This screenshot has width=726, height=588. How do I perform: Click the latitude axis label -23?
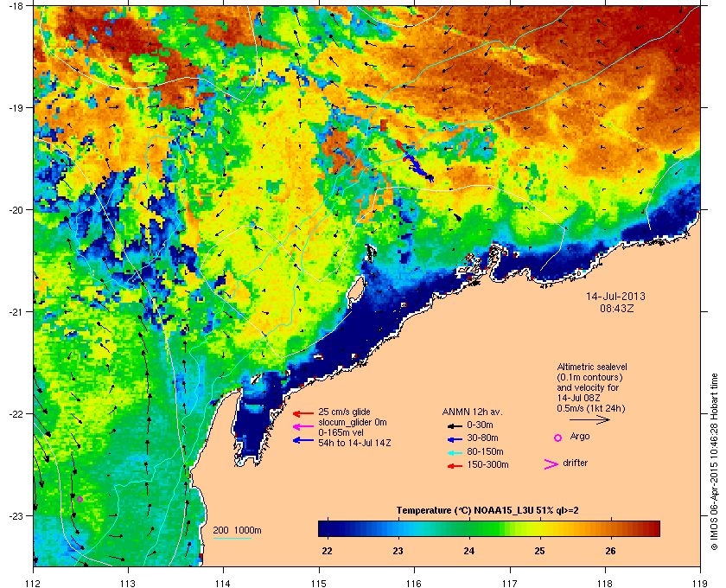pyautogui.click(x=16, y=515)
